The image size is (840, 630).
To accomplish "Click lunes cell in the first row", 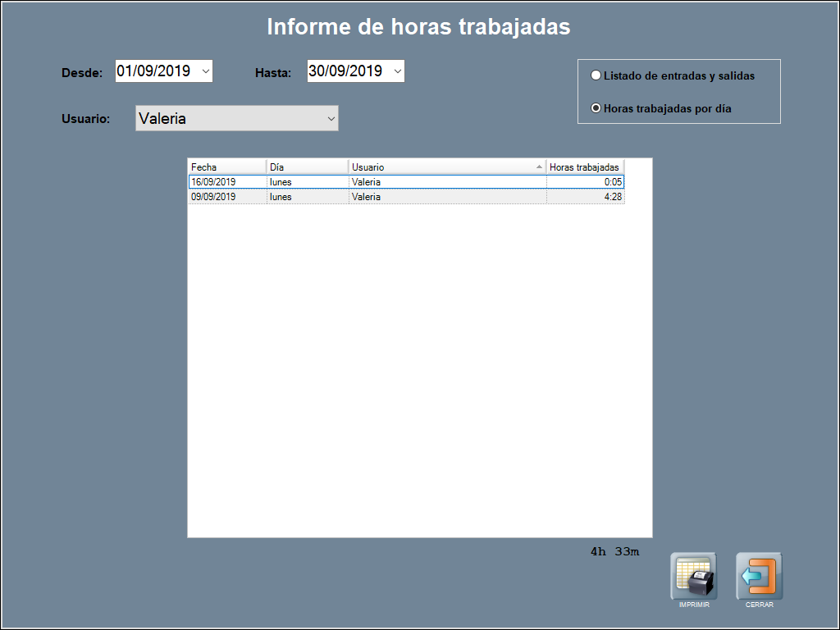I will click(x=281, y=182).
